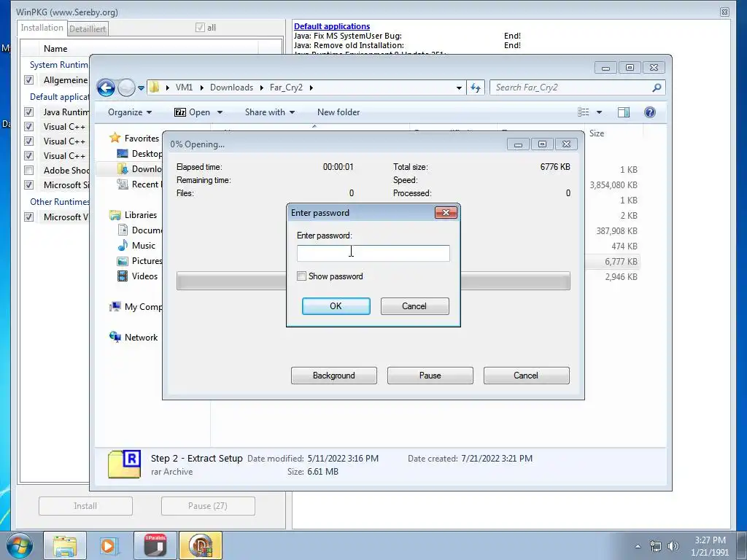
Task: Select Network in the navigation pane
Action: (141, 337)
